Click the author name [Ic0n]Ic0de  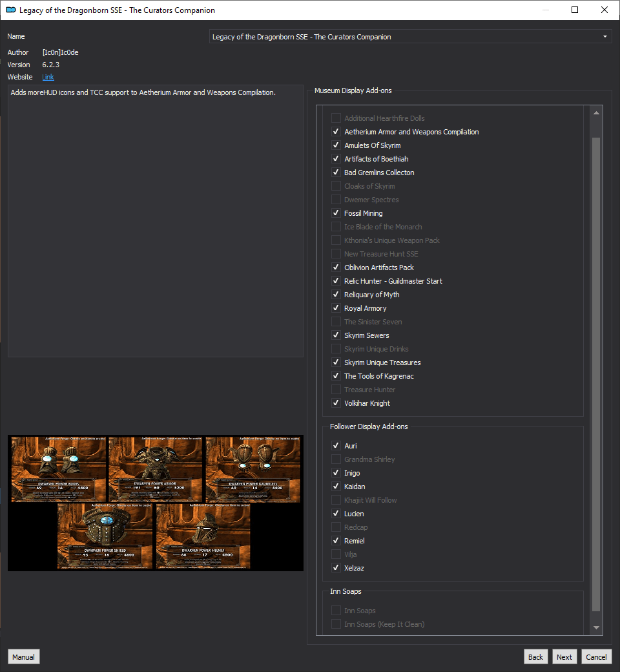[x=61, y=52]
